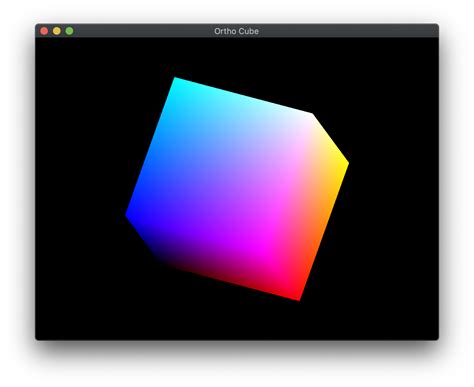Click the bright magenta area on the cube's front face
The width and height of the screenshot is (474, 387).
tap(260, 247)
